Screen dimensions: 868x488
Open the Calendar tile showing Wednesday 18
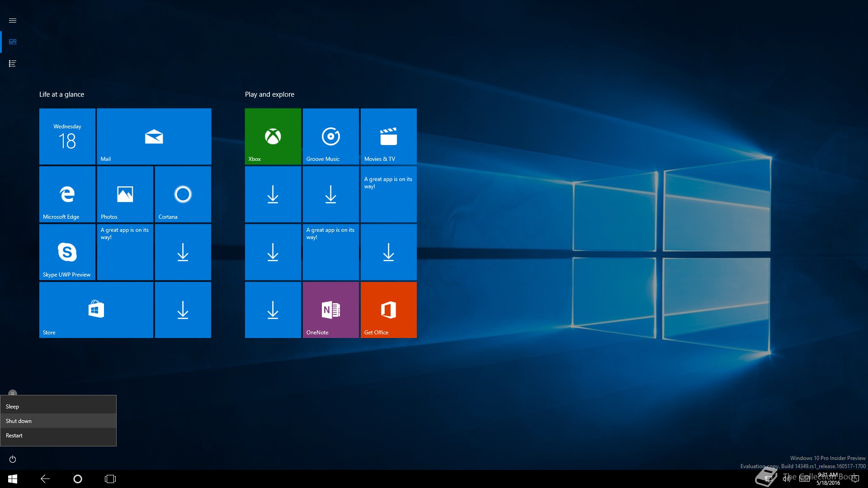click(67, 136)
